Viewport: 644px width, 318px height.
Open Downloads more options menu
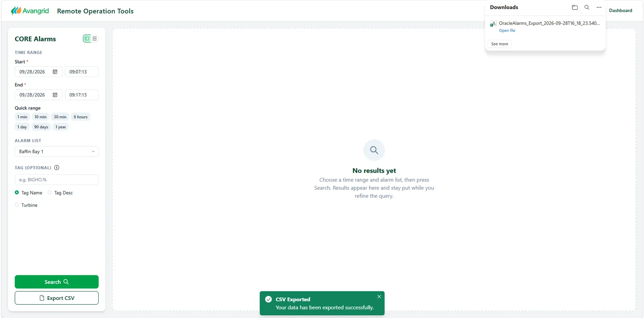tap(599, 7)
